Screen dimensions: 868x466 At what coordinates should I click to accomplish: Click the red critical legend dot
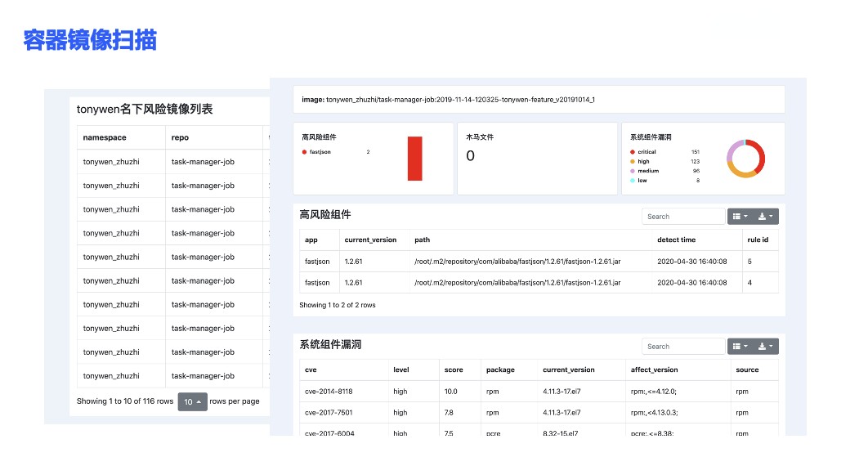[633, 152]
